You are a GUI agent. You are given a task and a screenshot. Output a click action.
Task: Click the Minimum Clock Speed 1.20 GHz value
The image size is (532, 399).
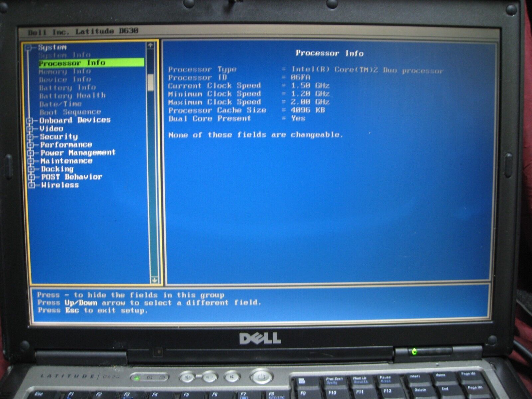point(310,94)
